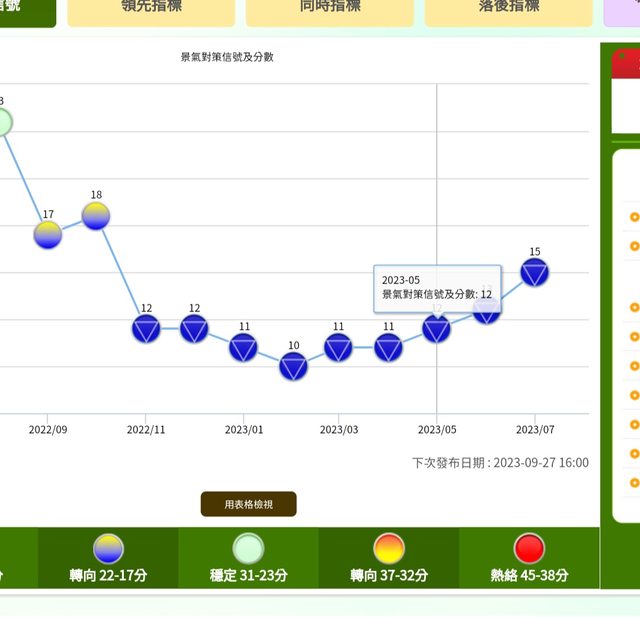
Task: Click the 2022/11 blue data point
Action: click(x=146, y=329)
